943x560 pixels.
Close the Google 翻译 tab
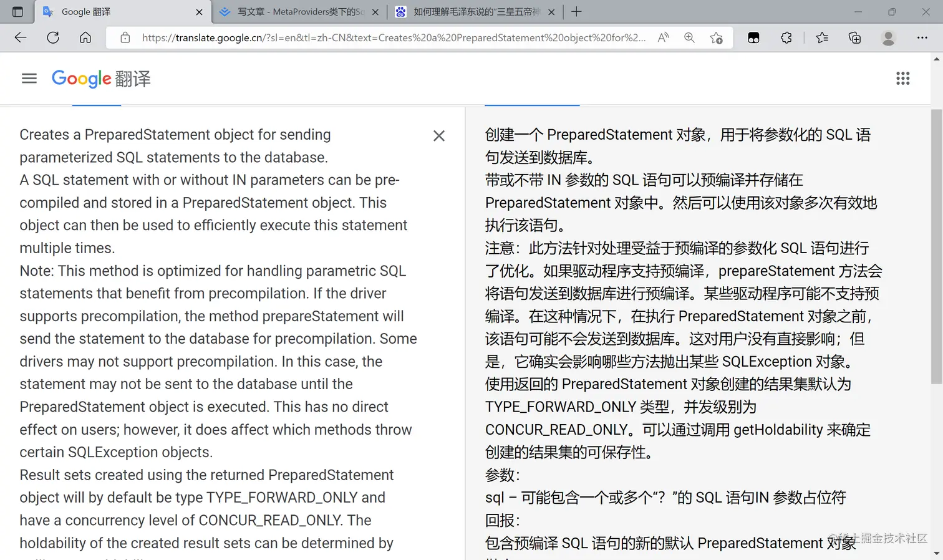click(x=199, y=12)
